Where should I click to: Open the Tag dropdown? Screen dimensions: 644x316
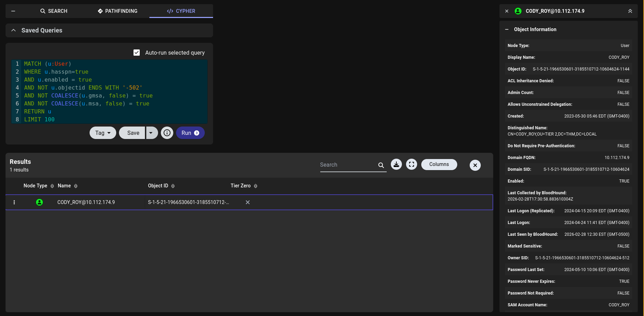pyautogui.click(x=103, y=133)
